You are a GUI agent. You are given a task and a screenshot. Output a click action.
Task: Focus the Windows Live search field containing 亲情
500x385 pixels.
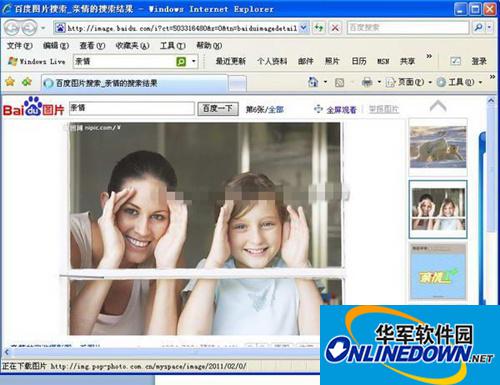click(x=124, y=62)
